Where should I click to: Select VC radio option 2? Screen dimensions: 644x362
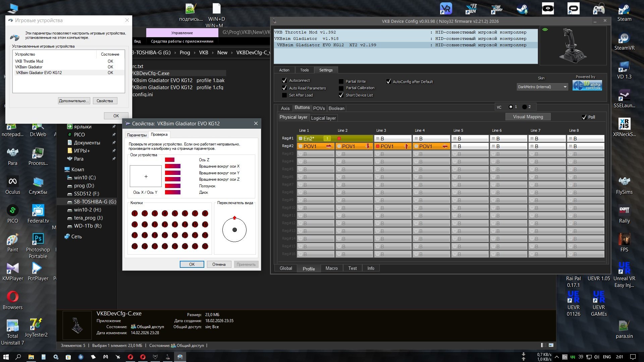(525, 107)
